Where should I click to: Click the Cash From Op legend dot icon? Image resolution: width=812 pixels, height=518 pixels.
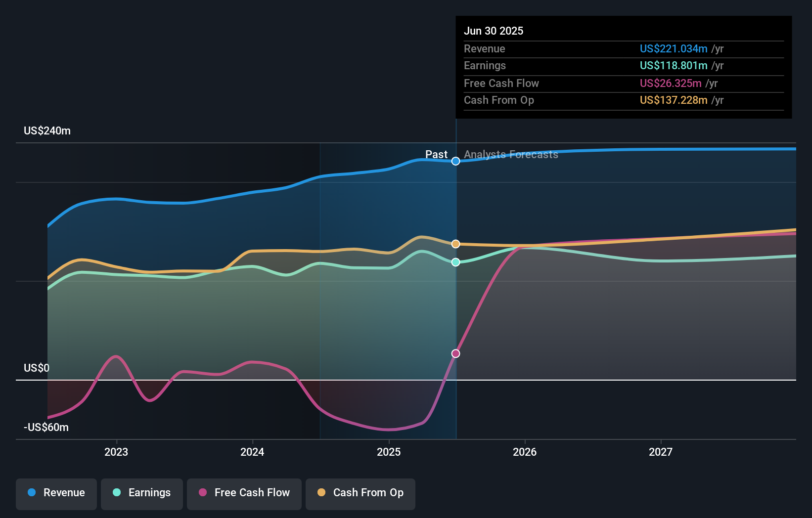321,493
